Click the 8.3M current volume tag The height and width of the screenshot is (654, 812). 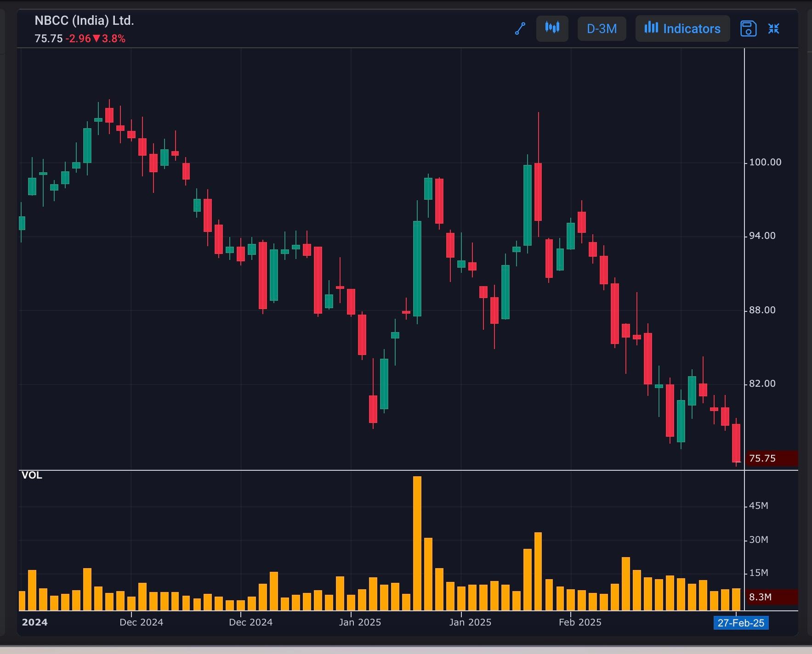coord(772,597)
